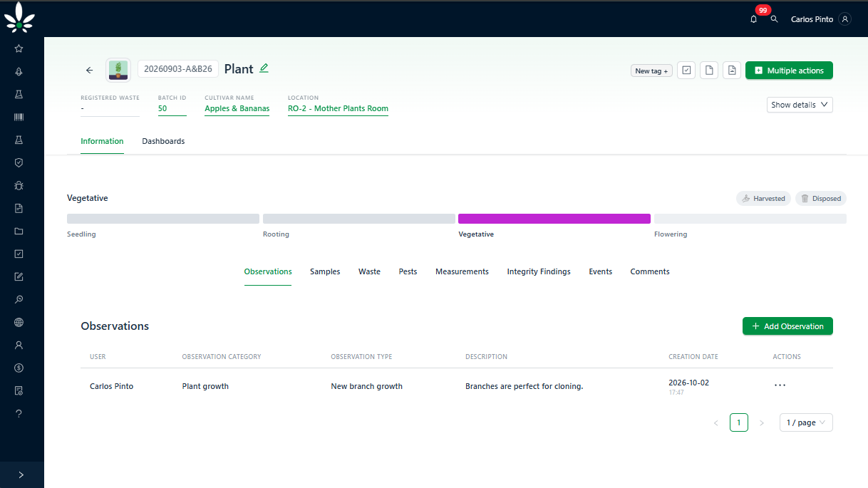Open the folder section in the sidebar
Viewport: 868px width, 488px height.
(19, 231)
